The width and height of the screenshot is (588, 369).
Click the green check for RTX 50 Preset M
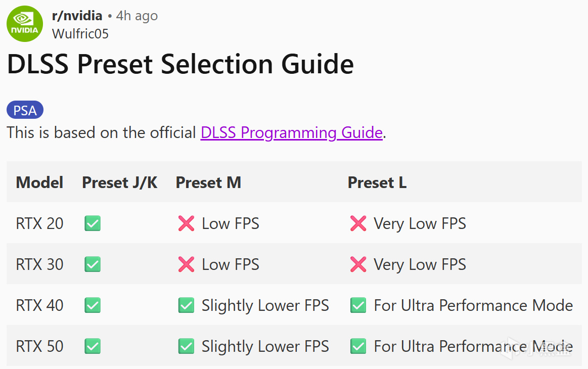click(x=186, y=346)
